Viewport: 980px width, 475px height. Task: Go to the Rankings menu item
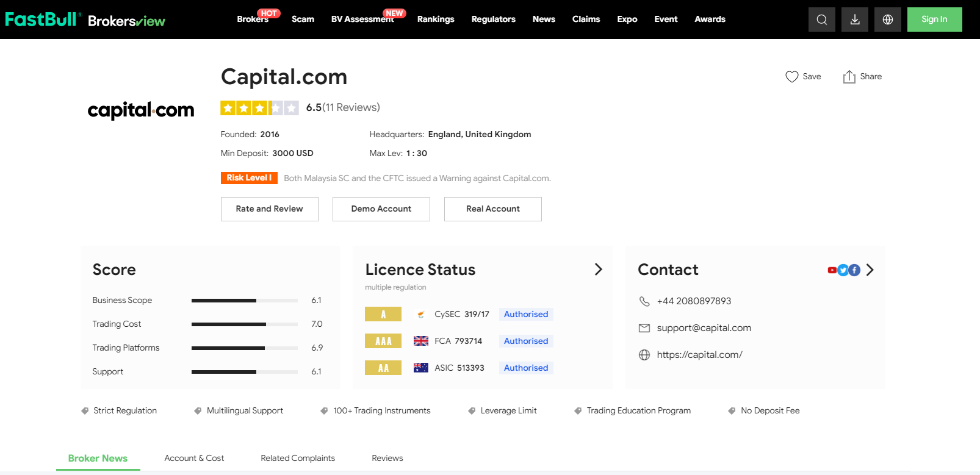[436, 19]
